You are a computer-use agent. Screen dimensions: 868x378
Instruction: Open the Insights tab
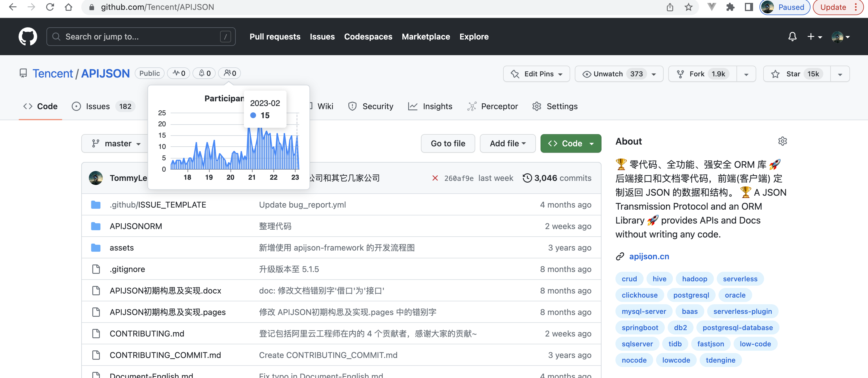click(437, 107)
